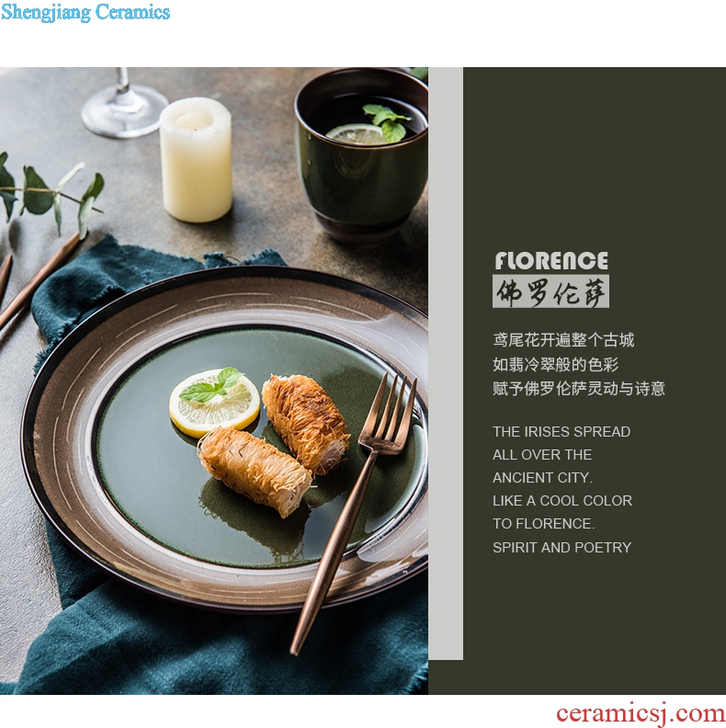Click the Chinese line 赋予佛罗伦萨灵动与诗意
This screenshot has height=728, width=726.
pyautogui.click(x=579, y=388)
